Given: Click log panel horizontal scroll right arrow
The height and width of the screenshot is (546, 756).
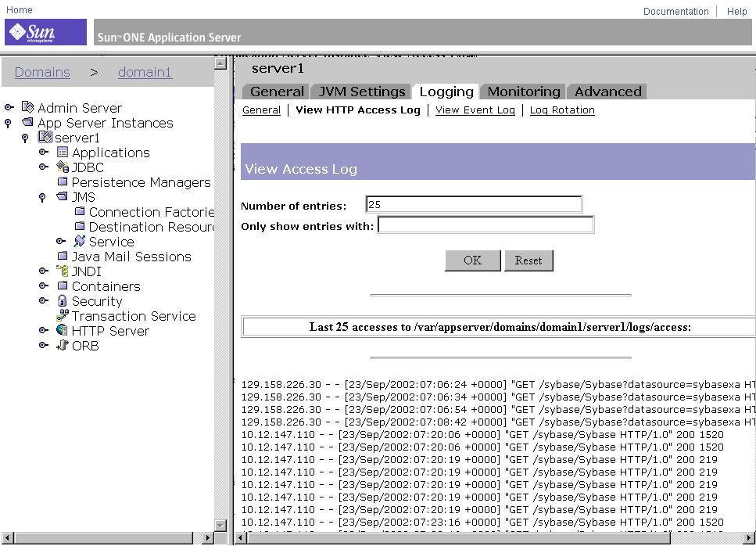Looking at the screenshot, I should 749,538.
